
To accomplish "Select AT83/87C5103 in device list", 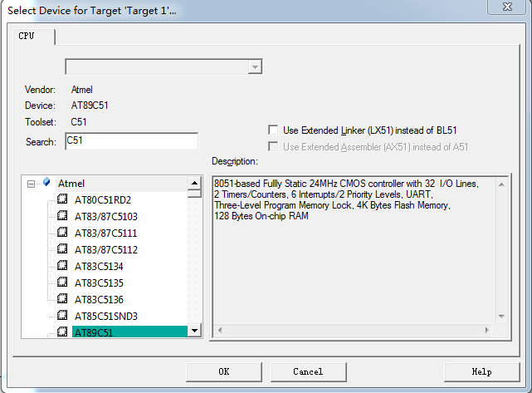I will (x=106, y=216).
